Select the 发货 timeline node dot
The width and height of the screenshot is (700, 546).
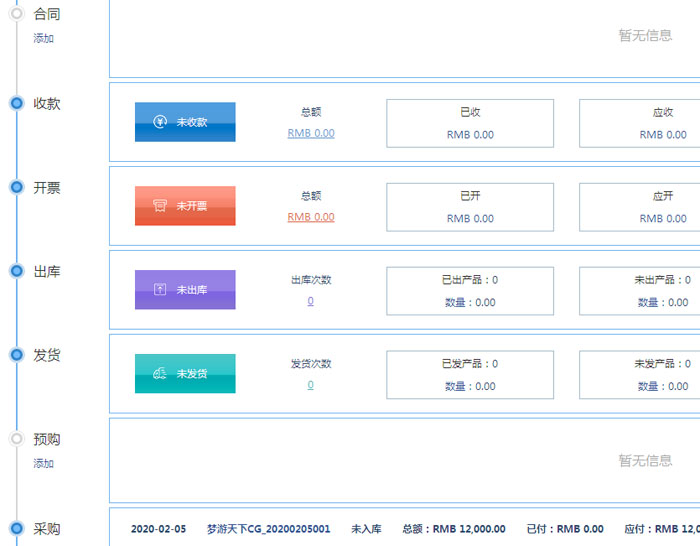point(16,355)
